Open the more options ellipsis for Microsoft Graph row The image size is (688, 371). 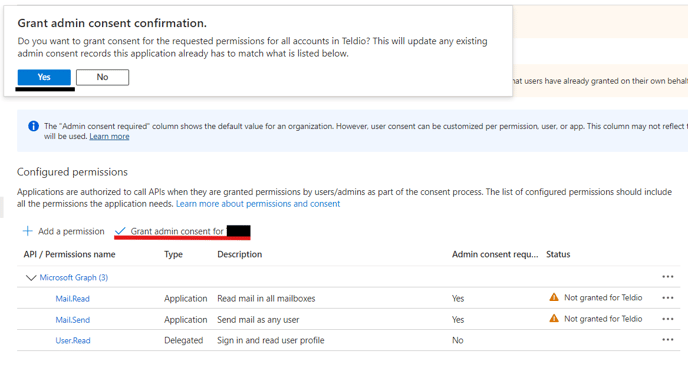668,277
